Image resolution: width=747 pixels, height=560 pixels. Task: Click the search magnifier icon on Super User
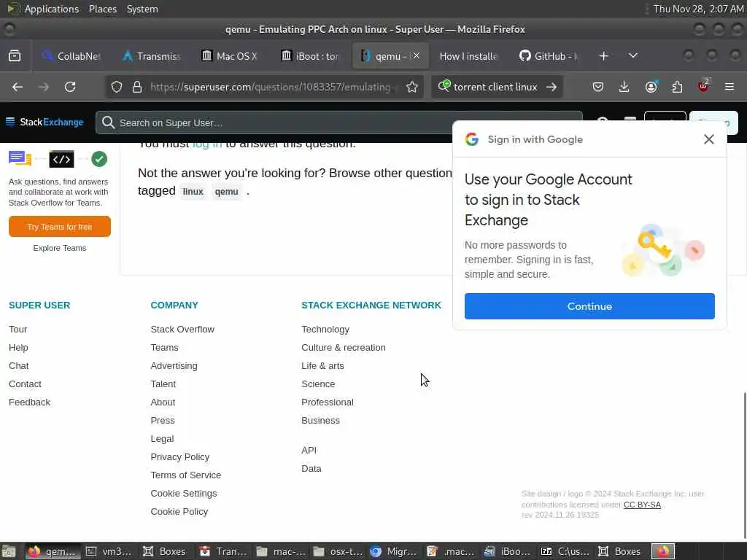point(108,122)
